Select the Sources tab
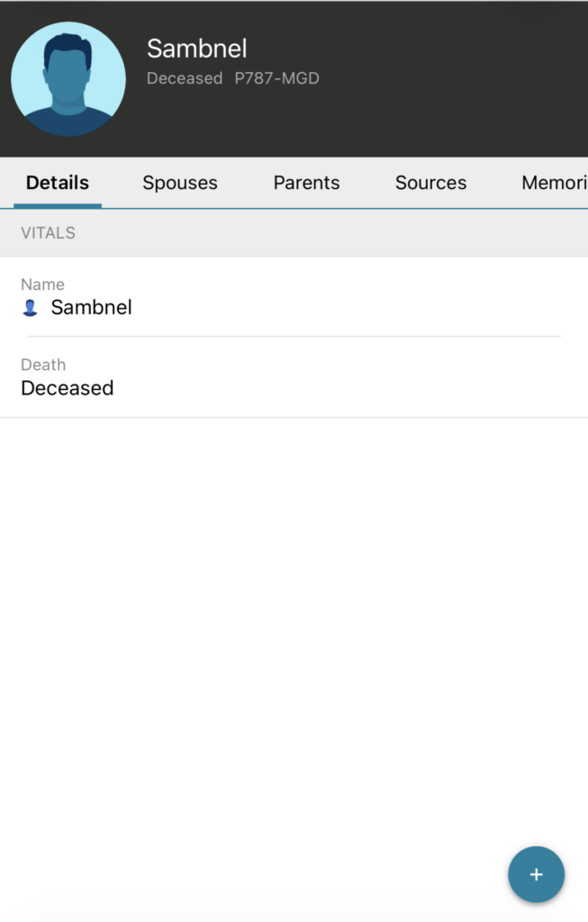Screen dimensions: 588x922 (x=430, y=183)
